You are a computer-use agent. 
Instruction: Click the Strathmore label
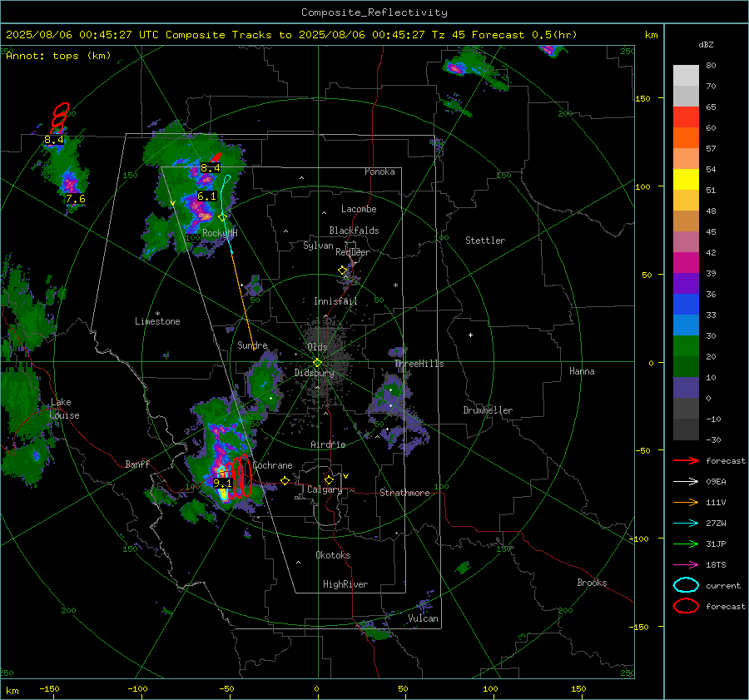tap(404, 493)
